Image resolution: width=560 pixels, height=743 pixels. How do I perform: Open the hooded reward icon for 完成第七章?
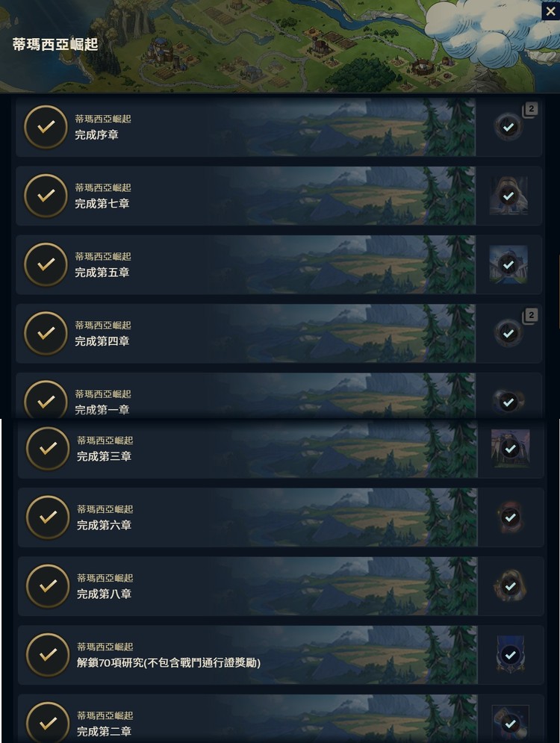click(508, 196)
